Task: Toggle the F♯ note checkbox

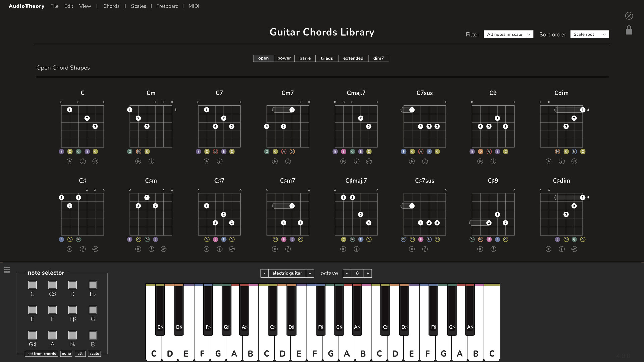Action: (x=72, y=310)
